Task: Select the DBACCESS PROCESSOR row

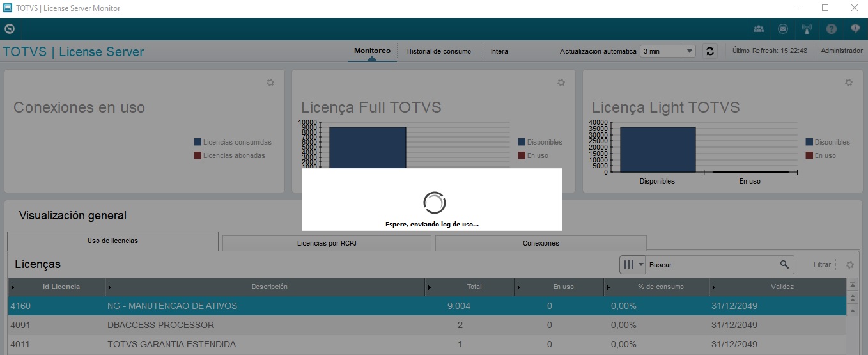Action: [x=427, y=325]
